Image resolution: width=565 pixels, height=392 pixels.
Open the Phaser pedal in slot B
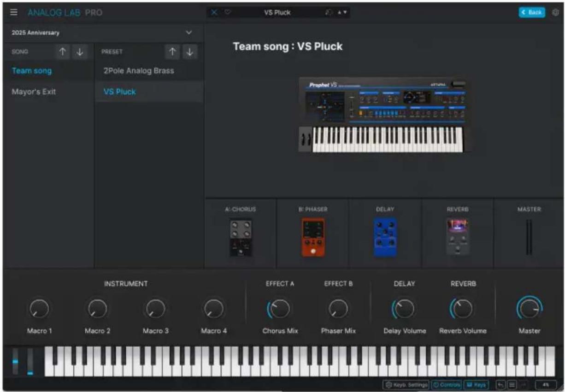pos(313,237)
